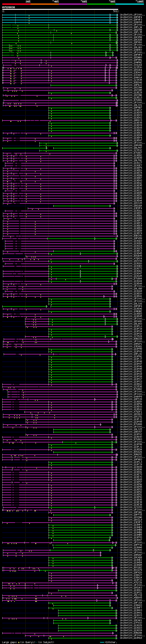Select label UniRef100_Q3E9F4

131,208
